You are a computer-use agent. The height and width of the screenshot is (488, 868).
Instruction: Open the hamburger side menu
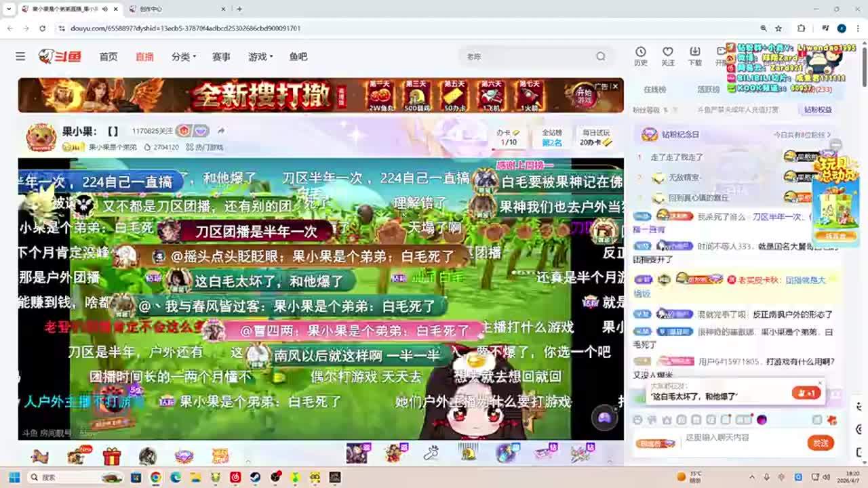20,57
